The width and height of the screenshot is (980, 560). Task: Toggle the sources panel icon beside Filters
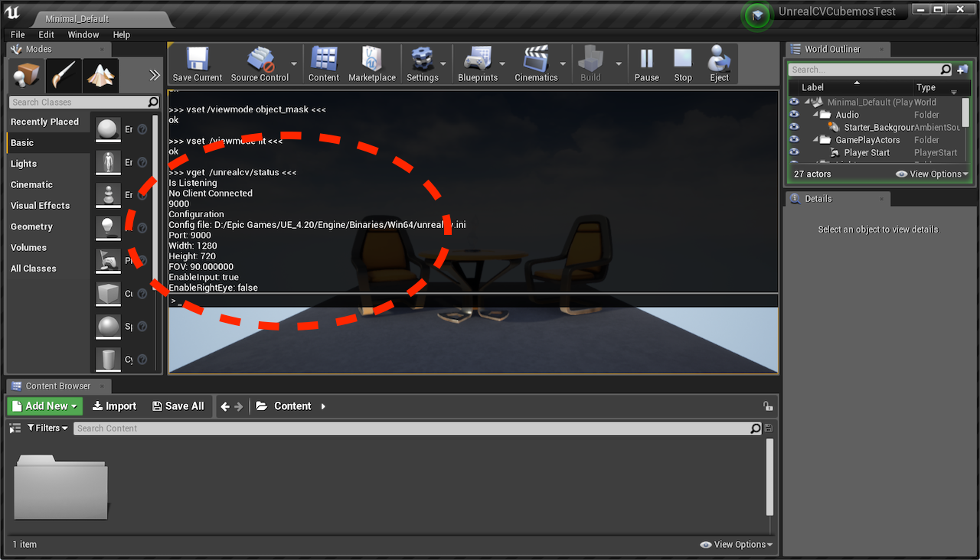coord(15,428)
